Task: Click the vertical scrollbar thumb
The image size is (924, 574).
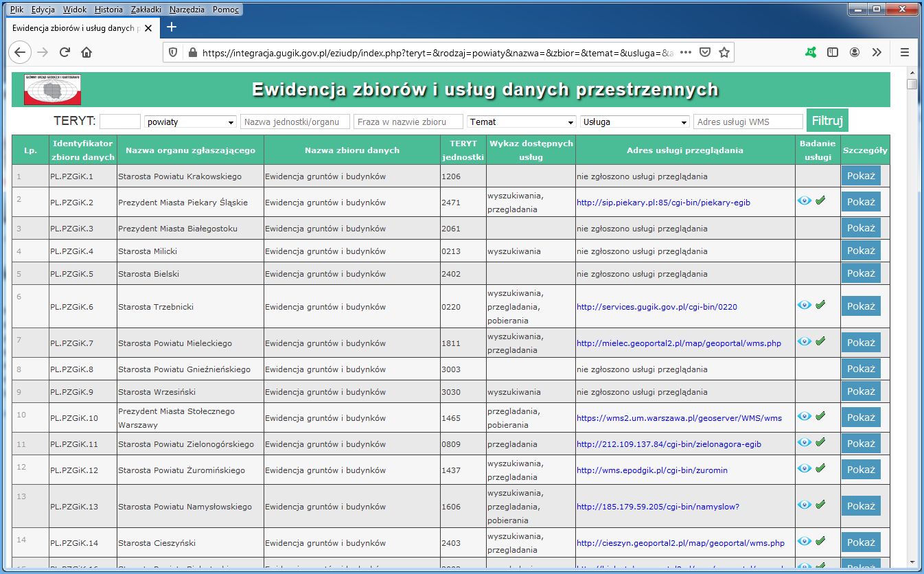Action: [912, 84]
